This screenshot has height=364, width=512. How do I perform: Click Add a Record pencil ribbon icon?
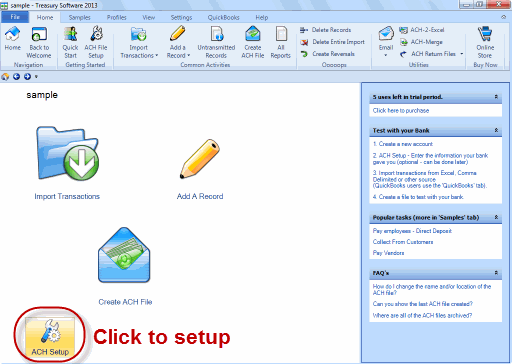178,43
